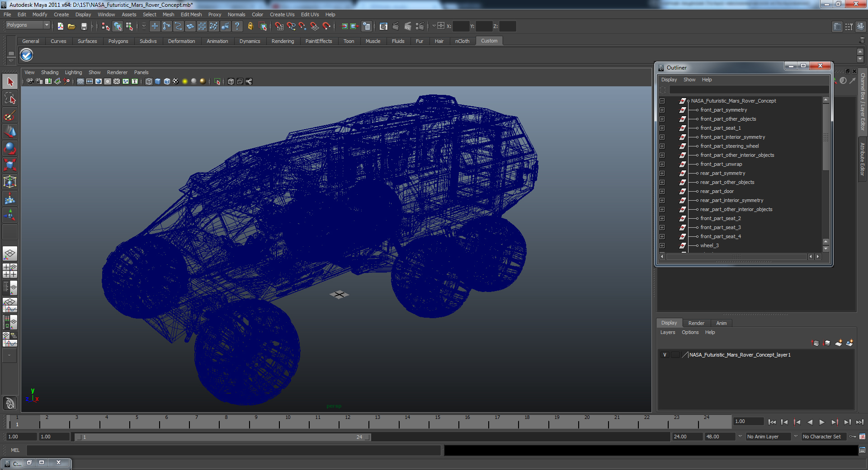Switch to the Rendering shelf tab
This screenshot has height=470, width=868.
coord(283,41)
